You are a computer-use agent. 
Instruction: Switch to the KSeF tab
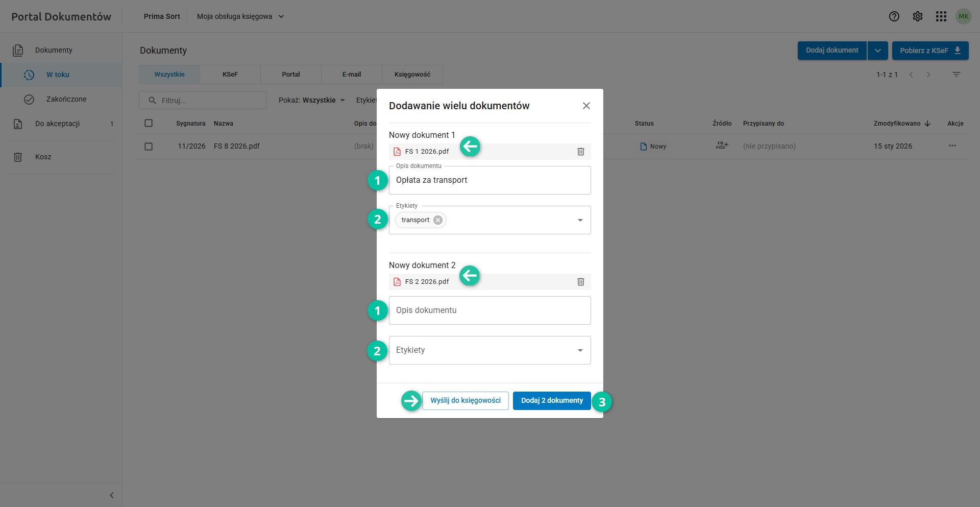click(x=230, y=75)
